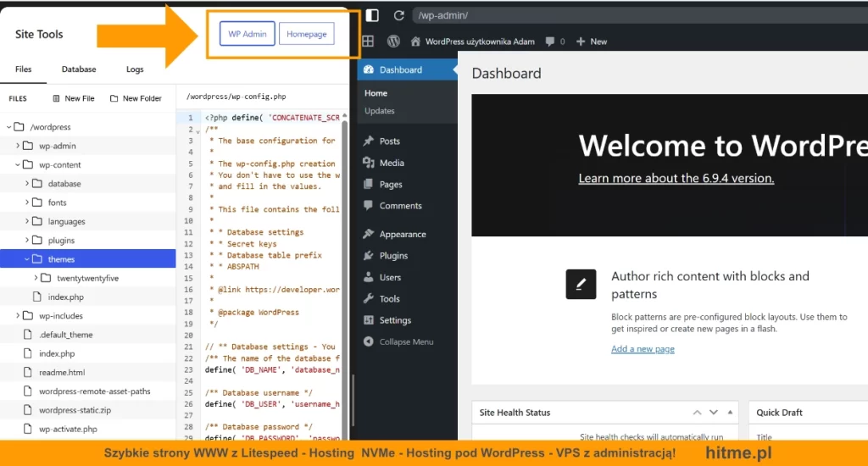The height and width of the screenshot is (466, 868).
Task: Select the wordpress-remote-asset-paths file
Action: tap(94, 391)
